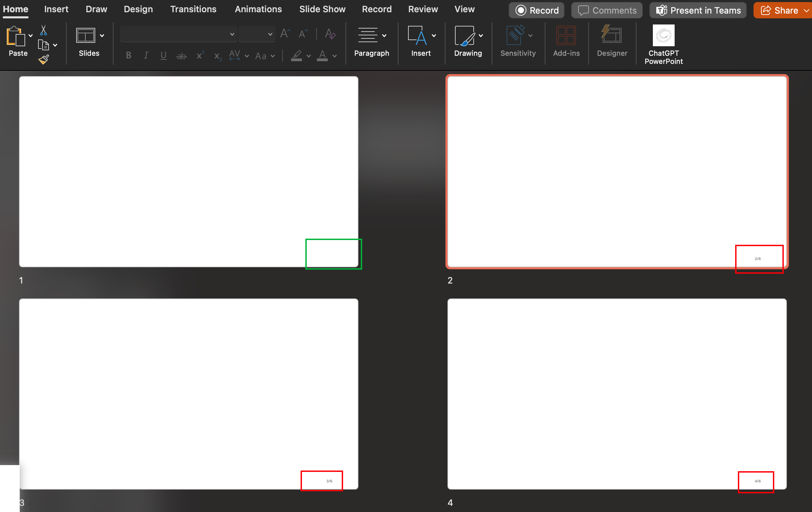Expand the Share button arrow
Screen dimensions: 812x512
pyautogui.click(x=807, y=11)
